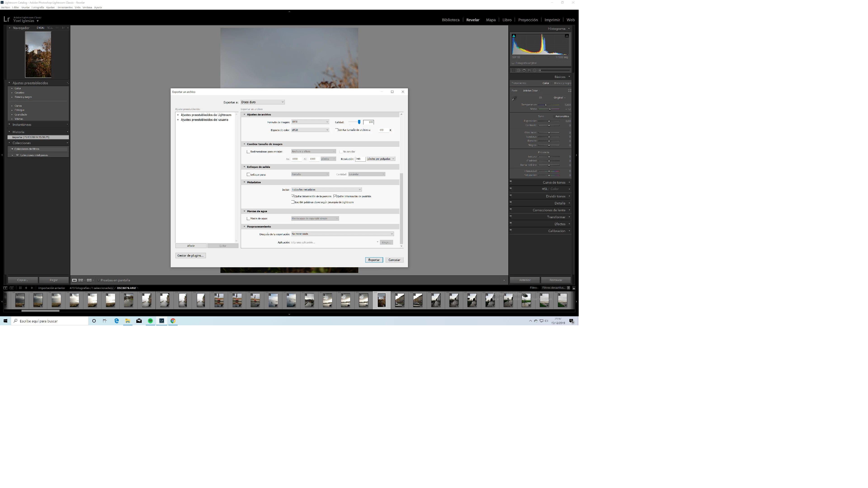
Task: Open Gestor de plugins button
Action: 190,256
